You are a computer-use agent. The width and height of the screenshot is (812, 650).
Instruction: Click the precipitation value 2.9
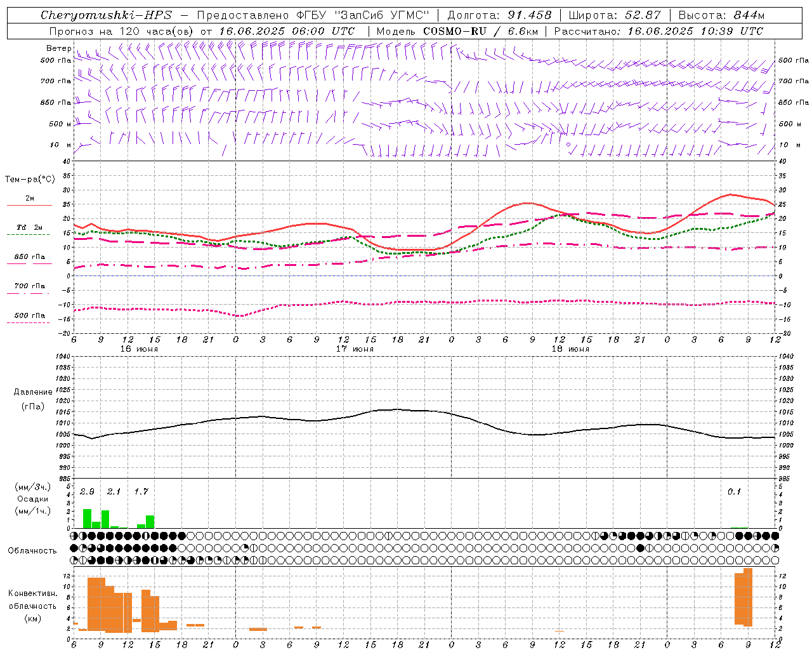[87, 492]
